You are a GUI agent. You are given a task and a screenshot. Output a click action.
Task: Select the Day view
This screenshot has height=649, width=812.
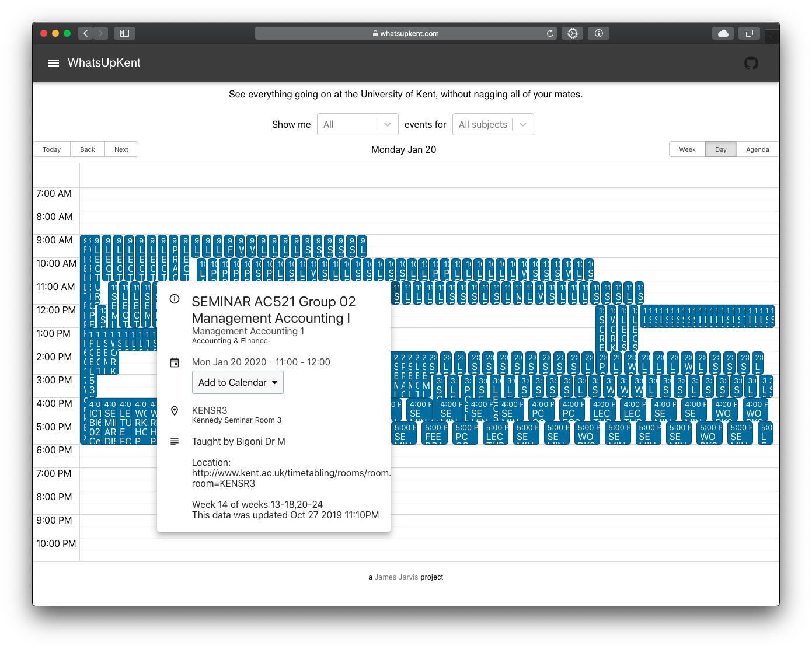[x=721, y=149]
